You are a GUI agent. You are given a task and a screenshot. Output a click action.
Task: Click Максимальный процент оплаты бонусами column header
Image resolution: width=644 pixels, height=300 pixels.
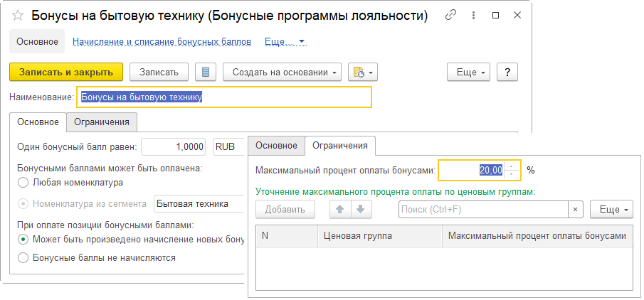click(537, 235)
